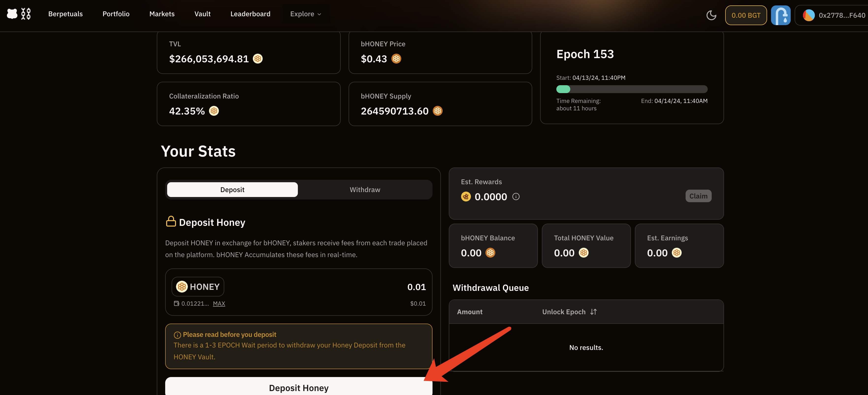
Task: Go to the Leaderboard page
Action: pos(250,14)
